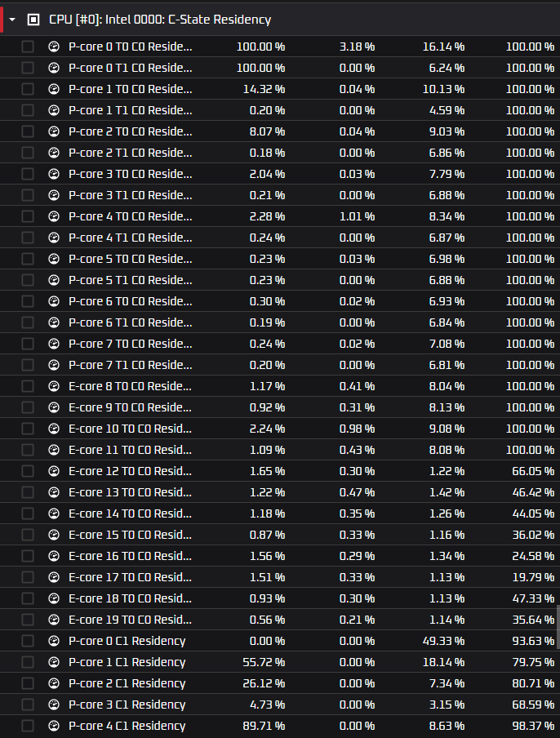560x738 pixels.
Task: Click the 26.12 % value of P-core 2 C1
Action: (264, 683)
